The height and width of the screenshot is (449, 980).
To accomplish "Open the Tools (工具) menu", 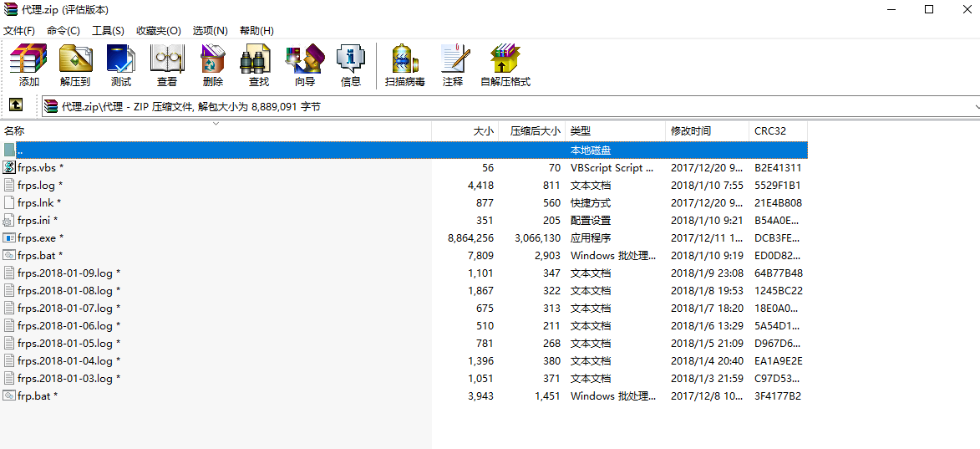I will [x=108, y=31].
